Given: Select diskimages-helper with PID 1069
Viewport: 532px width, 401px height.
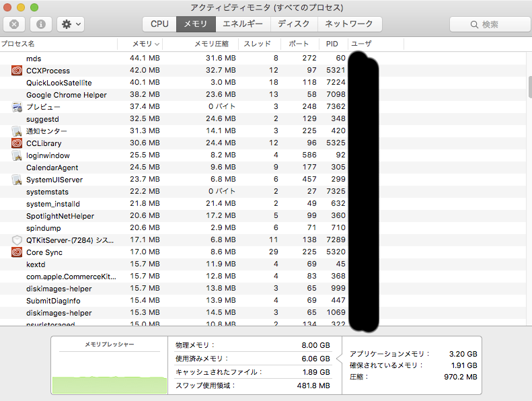Looking at the screenshot, I should tap(263, 313).
